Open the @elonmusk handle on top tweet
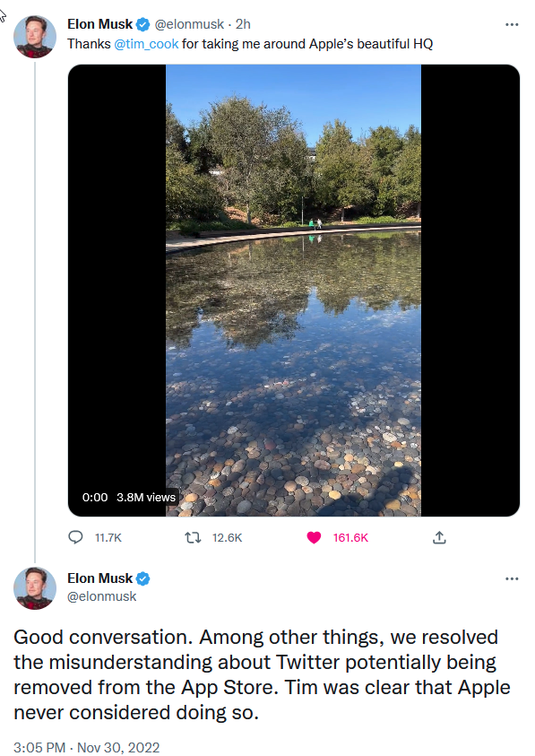 pos(189,24)
